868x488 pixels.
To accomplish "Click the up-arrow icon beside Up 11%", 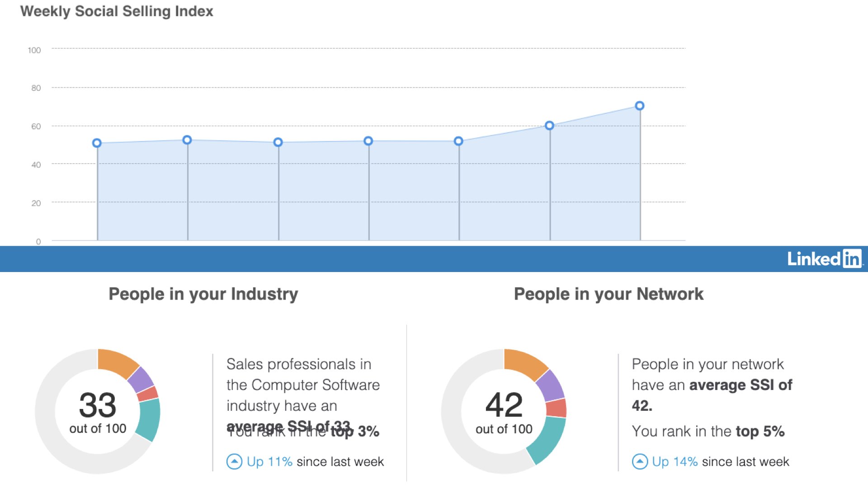I will click(234, 461).
